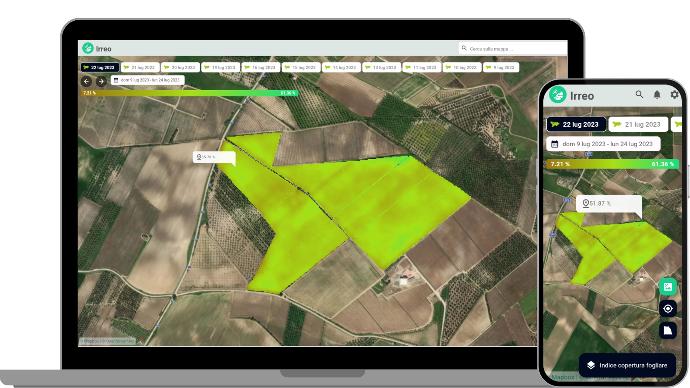The image size is (690, 388).
Task: Click the search magnifier icon on the phone
Action: (x=639, y=95)
